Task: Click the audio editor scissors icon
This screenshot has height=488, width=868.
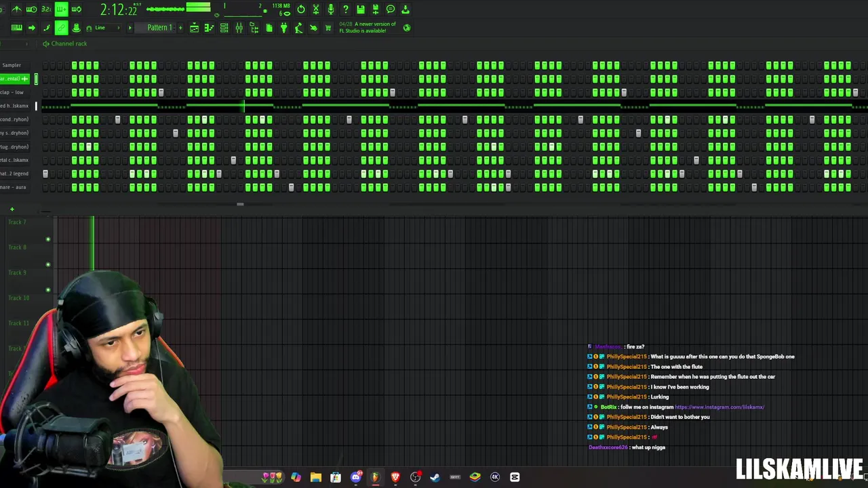Action: 316,9
